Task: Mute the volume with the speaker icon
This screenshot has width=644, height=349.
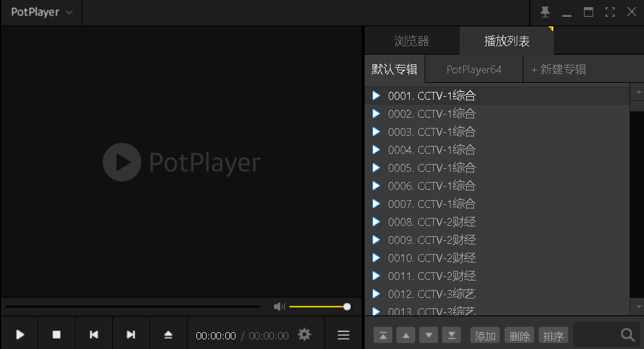Action: (278, 306)
